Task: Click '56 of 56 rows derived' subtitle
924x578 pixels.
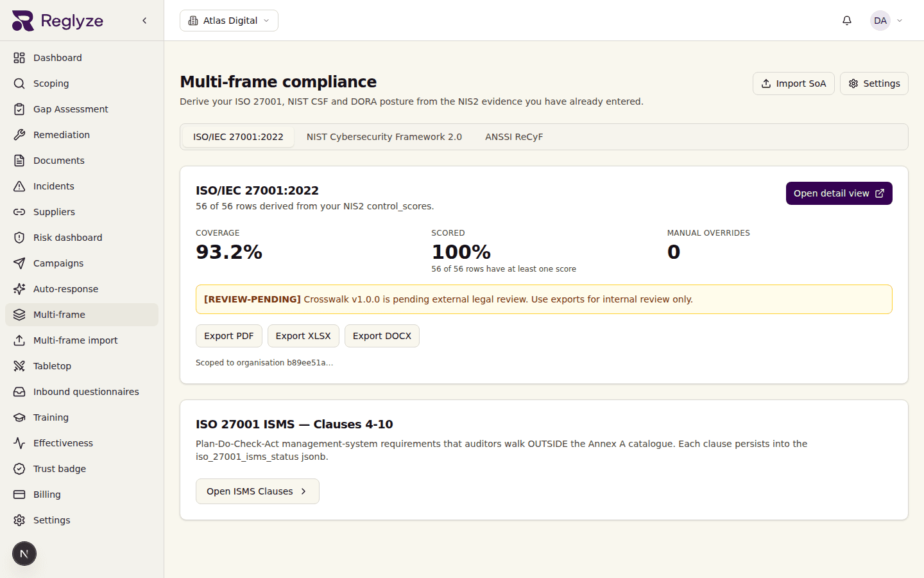Action: [x=315, y=206]
